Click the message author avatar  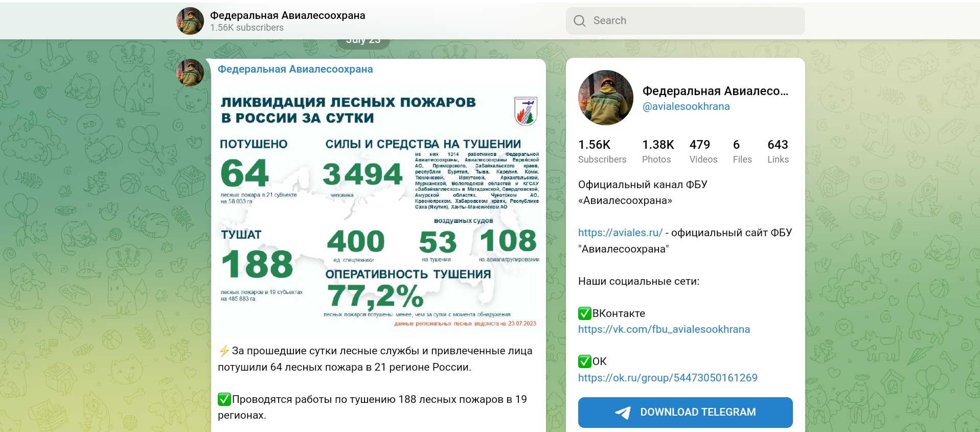190,73
